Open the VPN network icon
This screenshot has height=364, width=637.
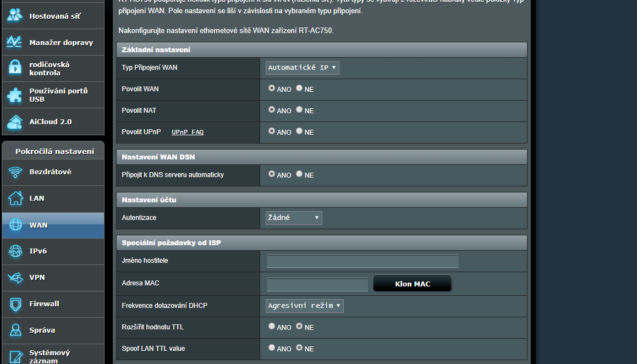click(15, 278)
